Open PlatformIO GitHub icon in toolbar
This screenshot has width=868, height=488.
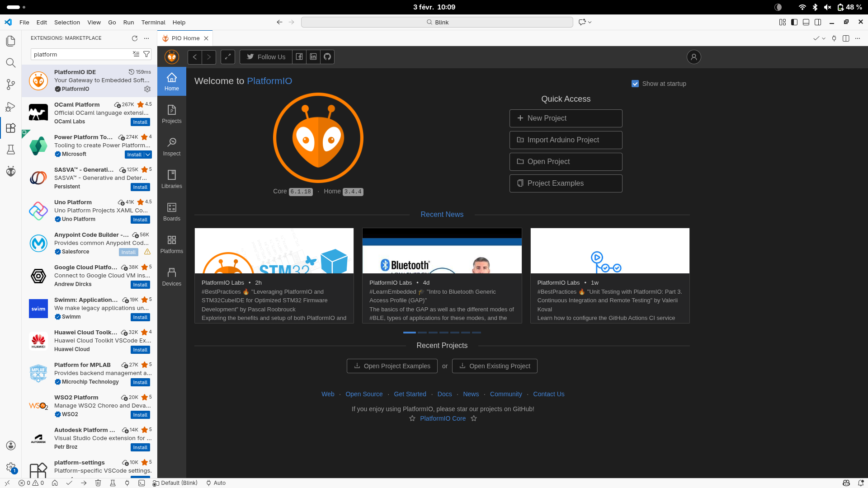click(x=327, y=57)
